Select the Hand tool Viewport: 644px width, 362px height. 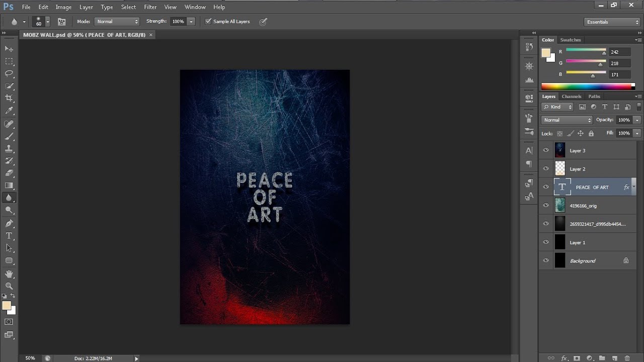tap(9, 274)
